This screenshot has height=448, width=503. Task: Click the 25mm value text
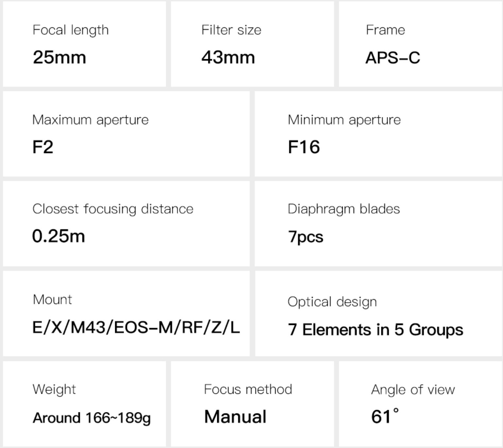coord(59,57)
